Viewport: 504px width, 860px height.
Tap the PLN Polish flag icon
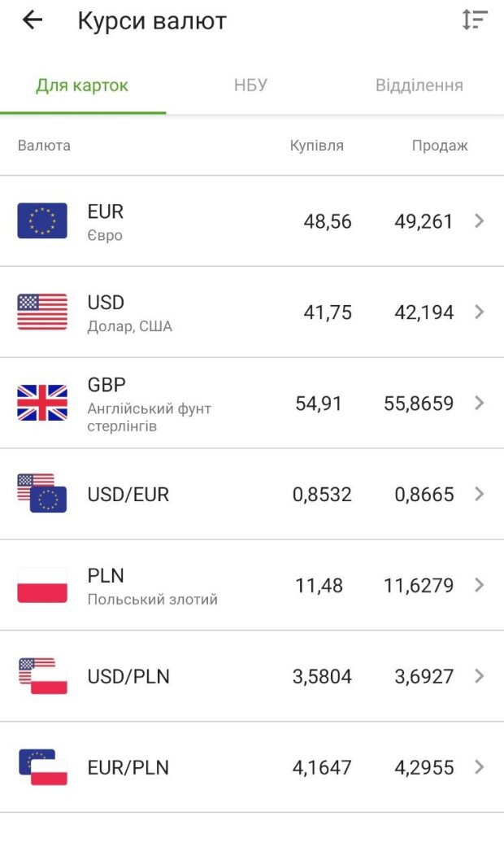pyautogui.click(x=42, y=585)
